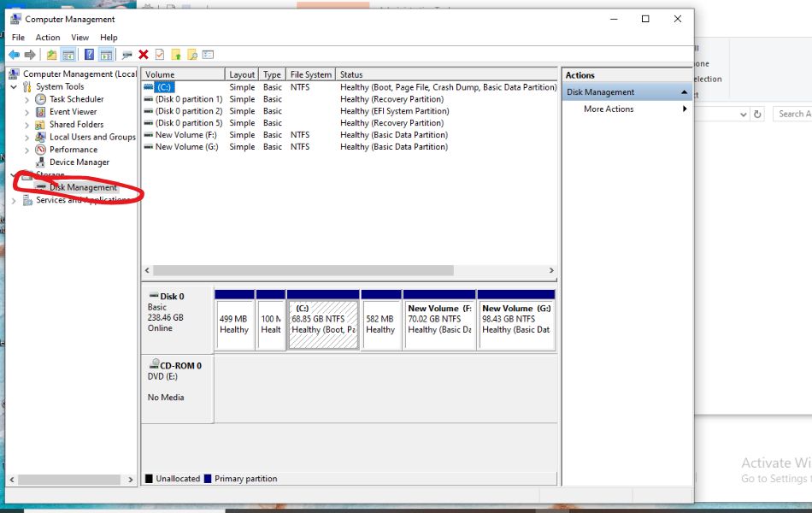Expand the Task Scheduler node arrow
The height and width of the screenshot is (513, 812).
[x=27, y=99]
